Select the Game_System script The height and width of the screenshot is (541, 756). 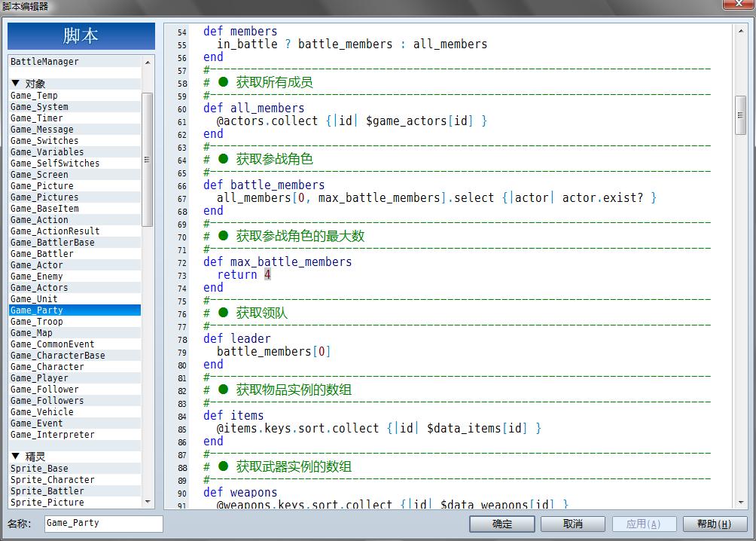tap(75, 107)
